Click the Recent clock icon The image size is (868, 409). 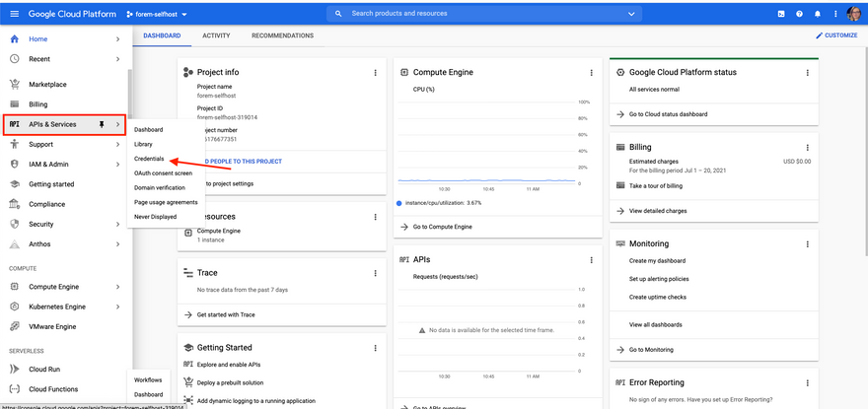pos(15,59)
